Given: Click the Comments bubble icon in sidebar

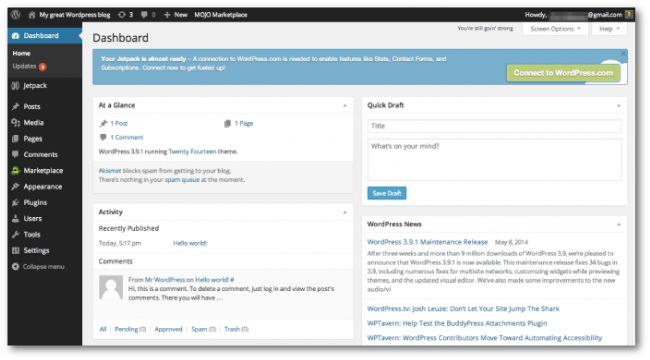Looking at the screenshot, I should click(x=16, y=155).
